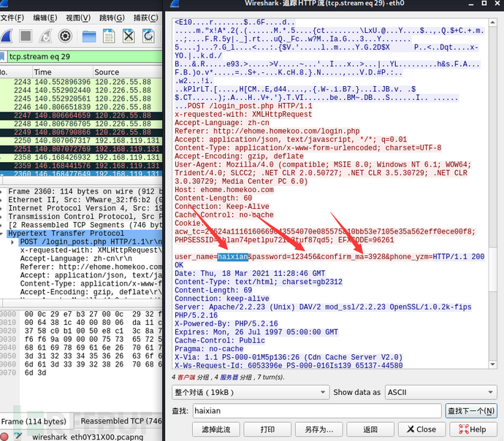Select the Accept-Encoding row in packet details
Screen dimensions: 504x441
click(x=91, y=292)
